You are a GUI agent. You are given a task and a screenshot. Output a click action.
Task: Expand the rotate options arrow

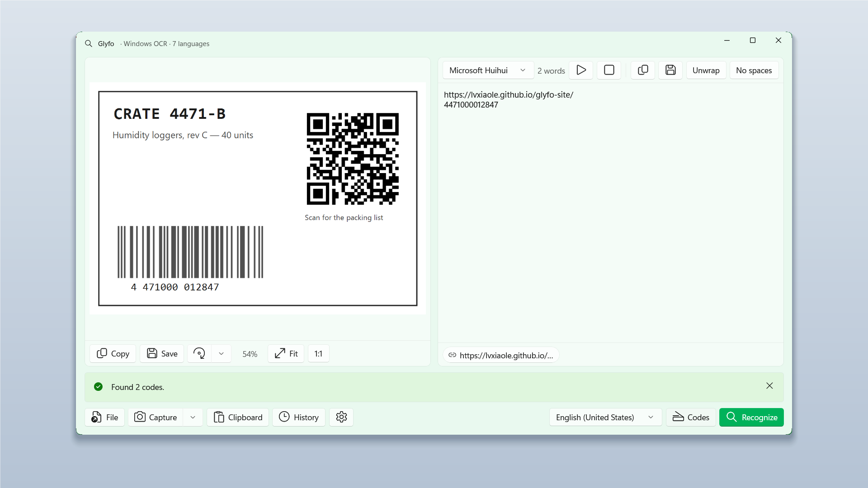(221, 353)
